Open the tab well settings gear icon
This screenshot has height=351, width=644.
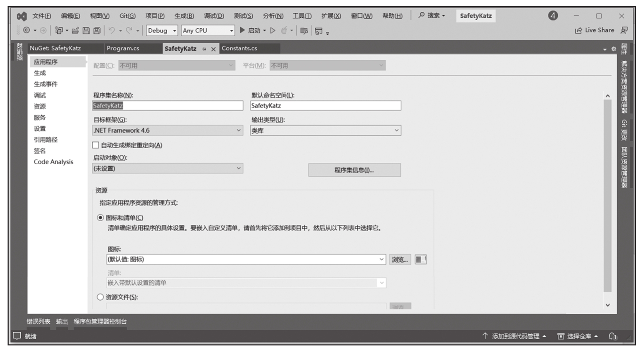(x=613, y=49)
